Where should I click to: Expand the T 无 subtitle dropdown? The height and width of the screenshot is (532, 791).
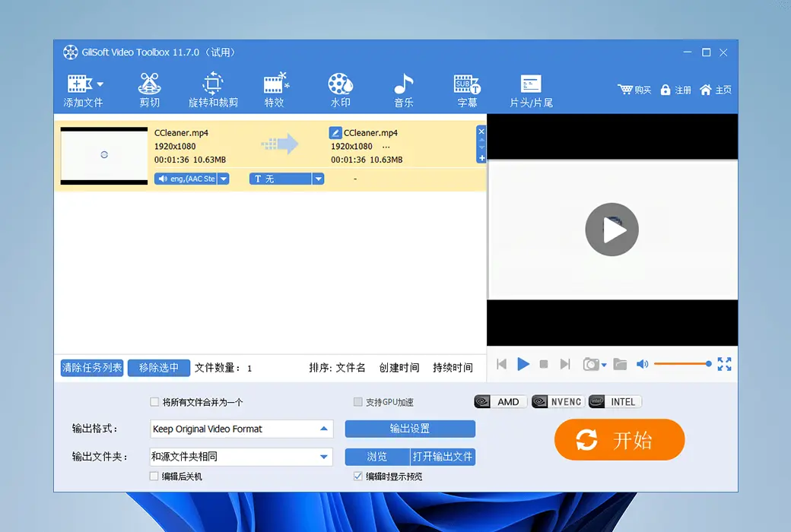(319, 179)
